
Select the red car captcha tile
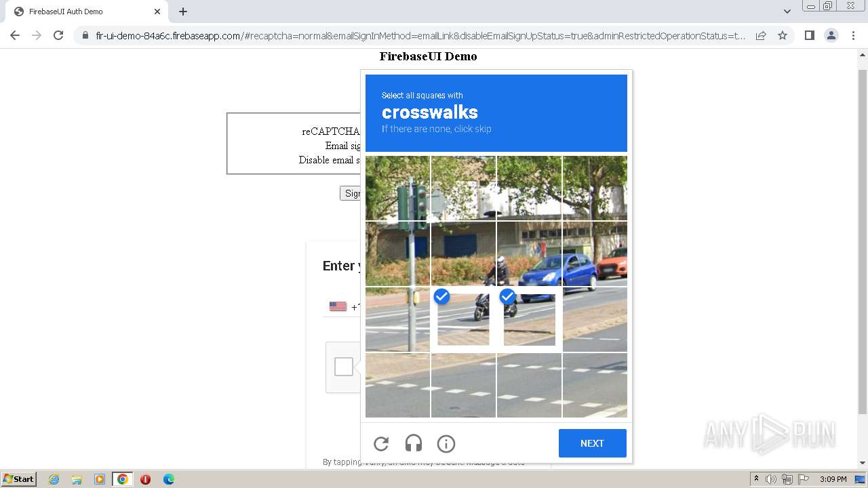click(595, 253)
